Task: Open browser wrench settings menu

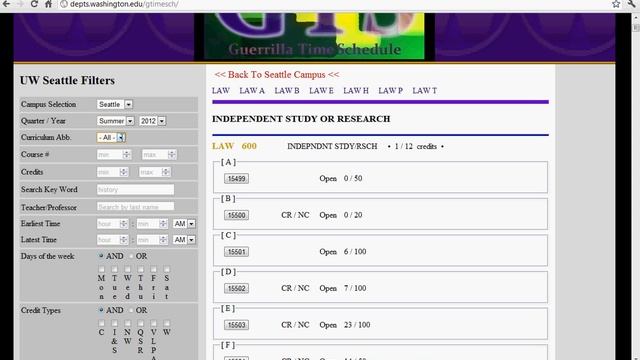Action: [x=631, y=4]
